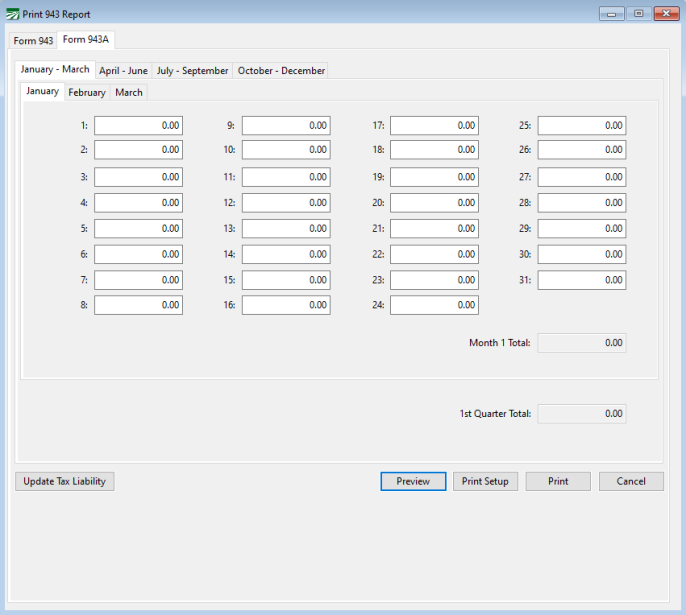
Task: Click the Preview button
Action: coord(413,481)
